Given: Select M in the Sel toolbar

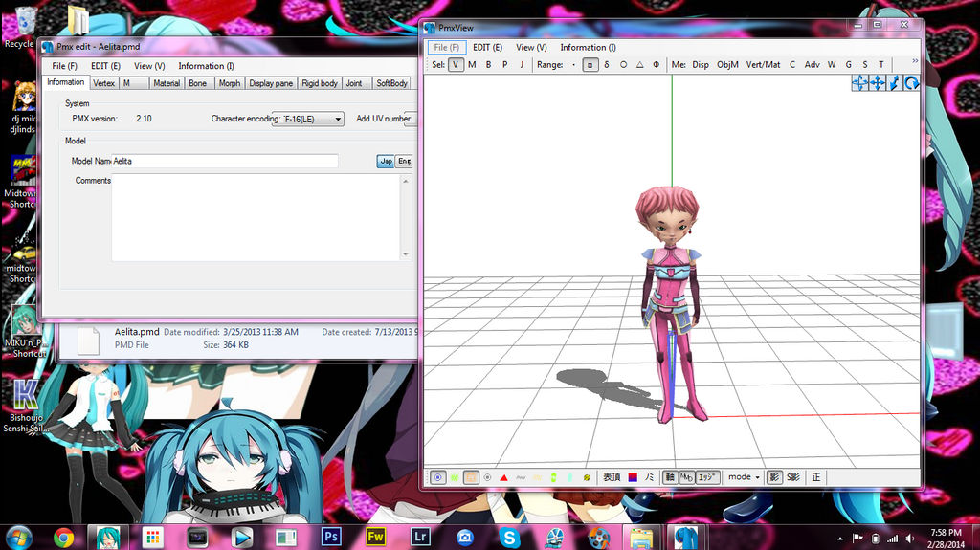Looking at the screenshot, I should [472, 64].
